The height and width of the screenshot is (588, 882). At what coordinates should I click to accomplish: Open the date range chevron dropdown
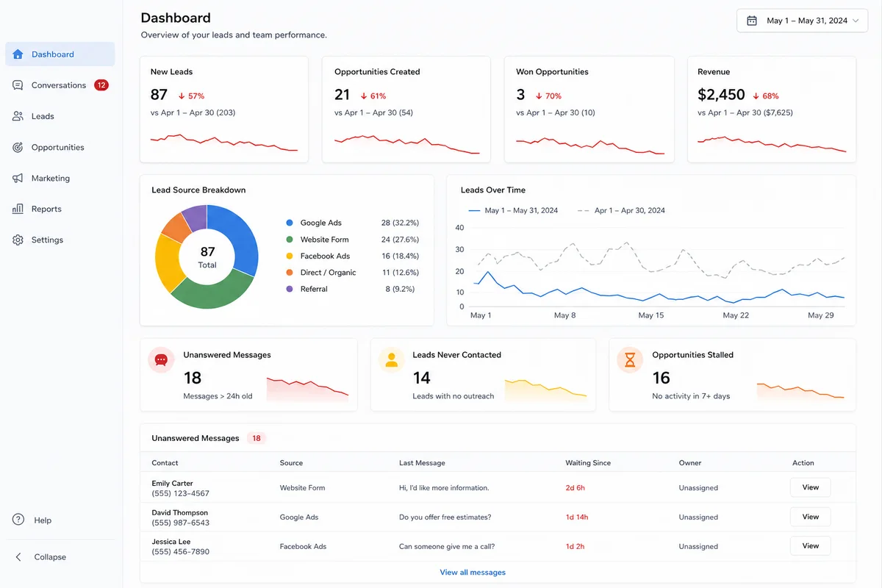click(856, 21)
